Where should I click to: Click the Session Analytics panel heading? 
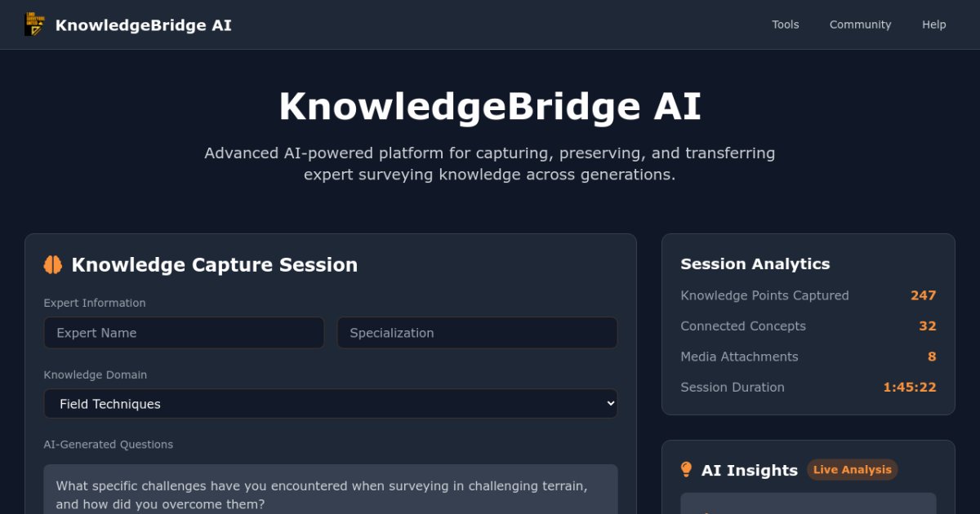[x=755, y=264]
